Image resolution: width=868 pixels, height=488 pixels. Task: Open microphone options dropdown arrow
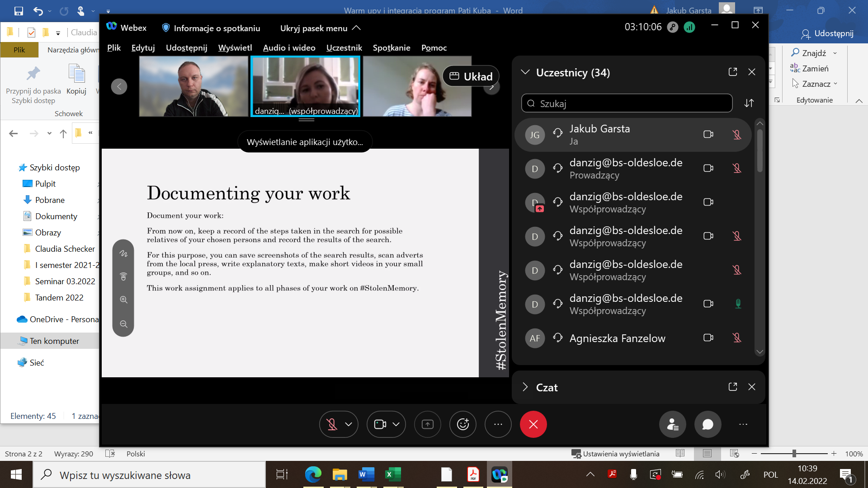click(x=349, y=424)
